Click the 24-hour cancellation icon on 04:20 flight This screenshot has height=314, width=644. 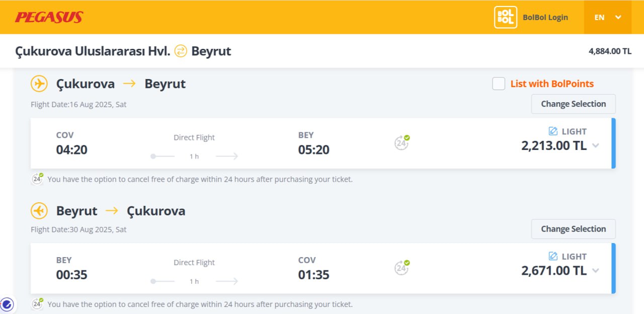[x=401, y=143]
